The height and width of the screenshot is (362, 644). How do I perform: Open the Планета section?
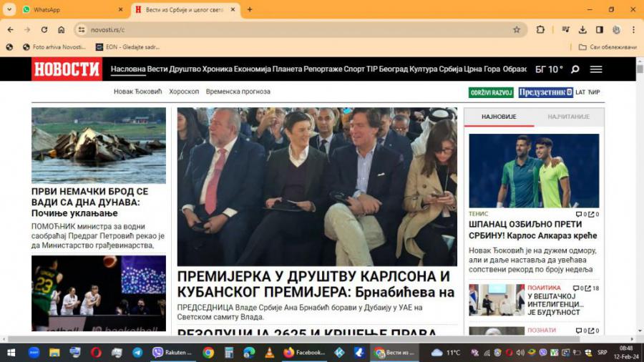point(287,69)
